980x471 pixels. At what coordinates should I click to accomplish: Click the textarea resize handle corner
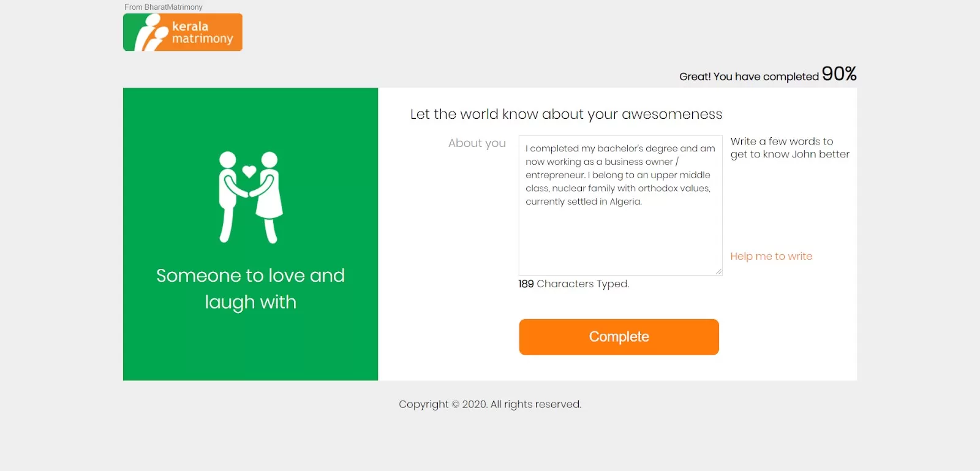[718, 271]
